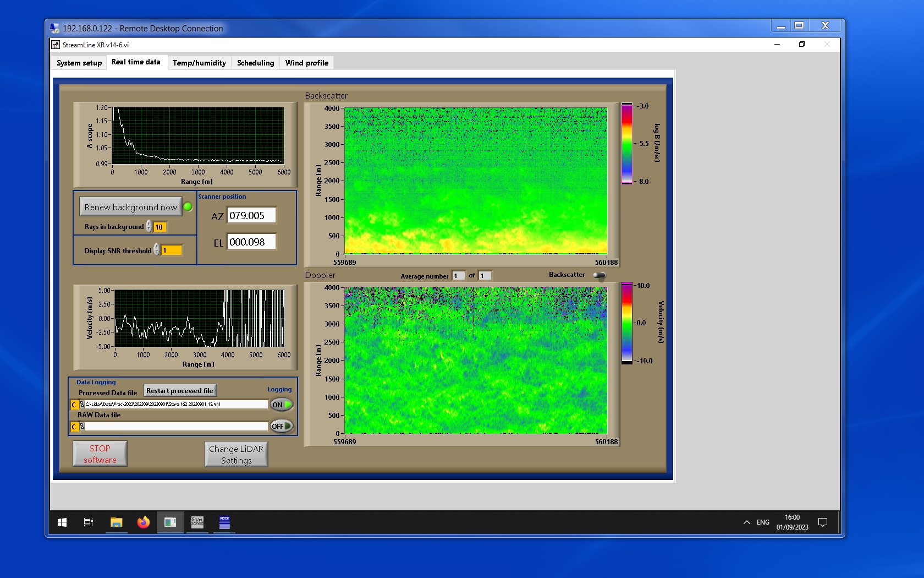Open File Explorer from the taskbar
This screenshot has height=578, width=924.
pyautogui.click(x=116, y=522)
